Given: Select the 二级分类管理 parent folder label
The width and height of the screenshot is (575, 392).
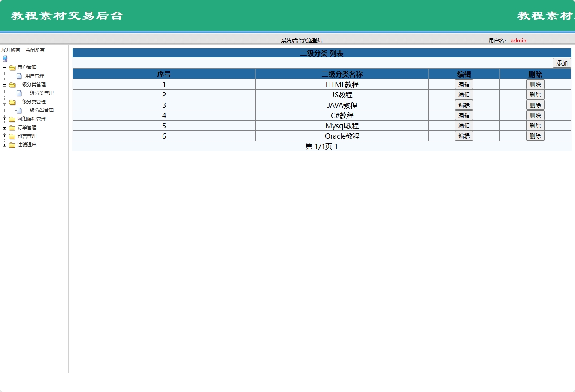Looking at the screenshot, I should (32, 102).
